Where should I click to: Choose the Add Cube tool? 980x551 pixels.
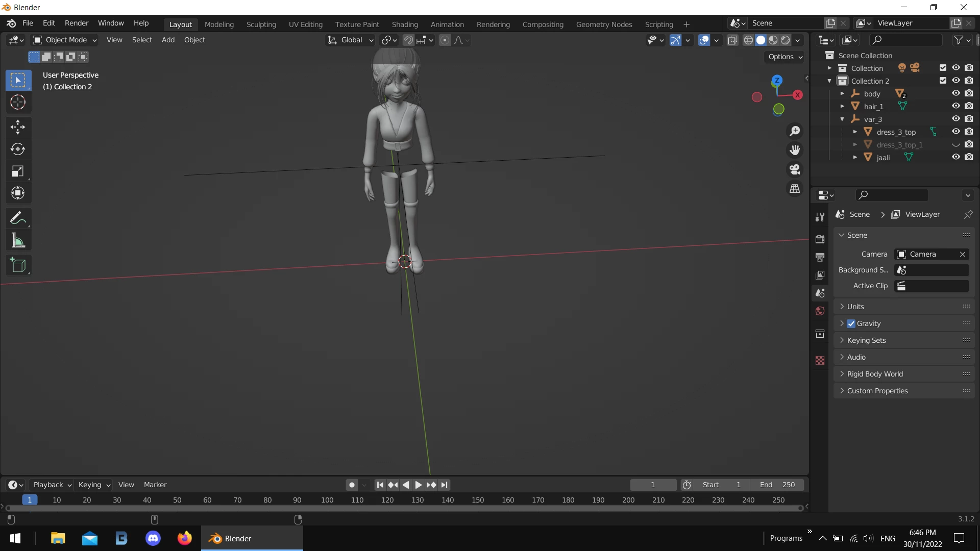tap(18, 265)
